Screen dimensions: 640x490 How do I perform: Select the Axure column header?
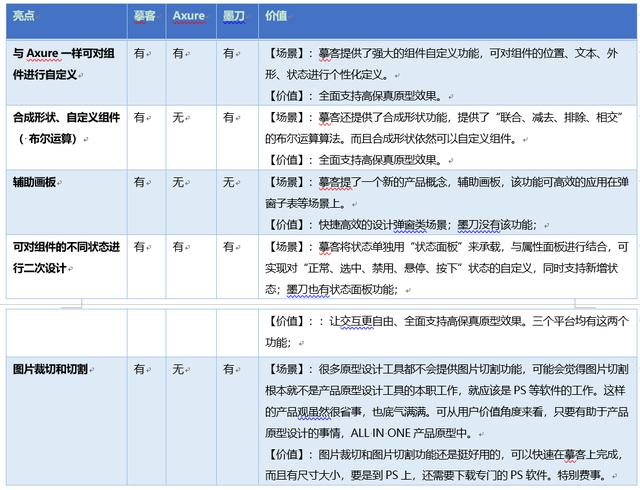click(x=191, y=21)
